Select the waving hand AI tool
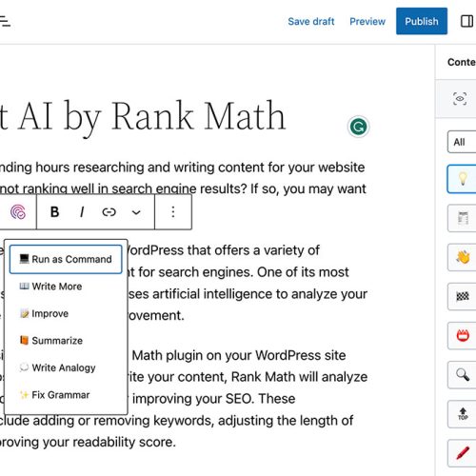Viewport: 476px width, 476px height. [x=462, y=257]
